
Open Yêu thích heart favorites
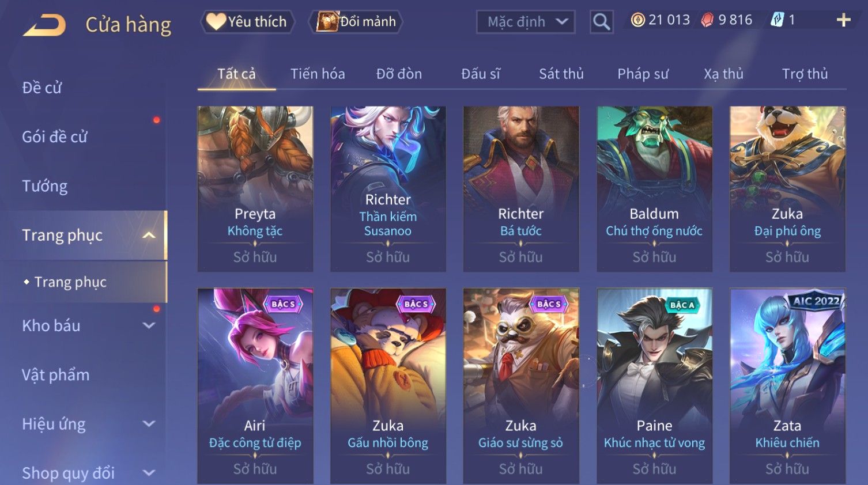pos(247,22)
